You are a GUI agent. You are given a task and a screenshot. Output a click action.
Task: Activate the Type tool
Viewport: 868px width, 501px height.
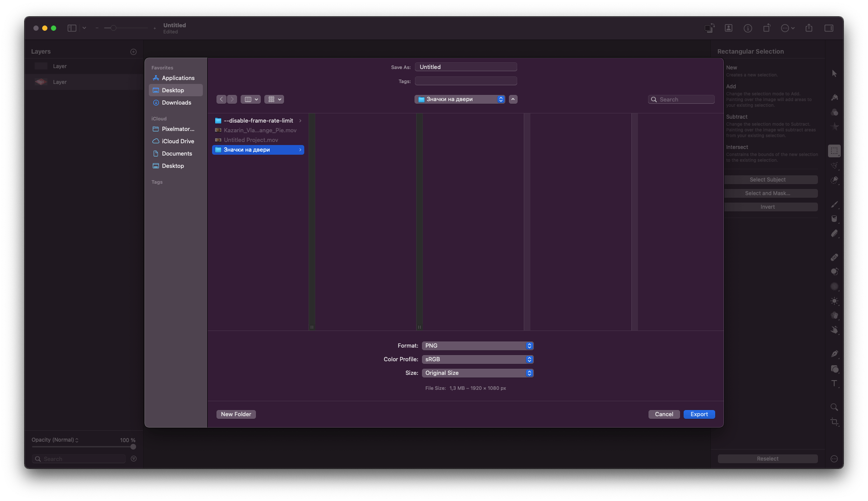tap(835, 383)
